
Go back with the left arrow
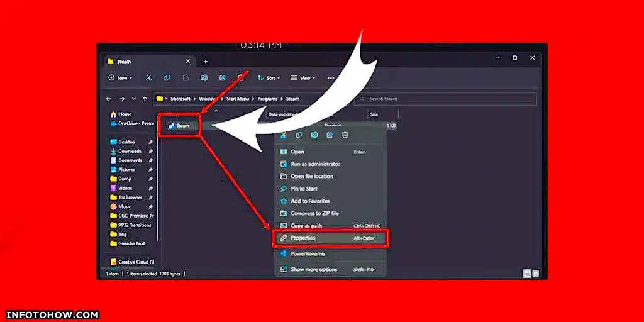[x=108, y=99]
